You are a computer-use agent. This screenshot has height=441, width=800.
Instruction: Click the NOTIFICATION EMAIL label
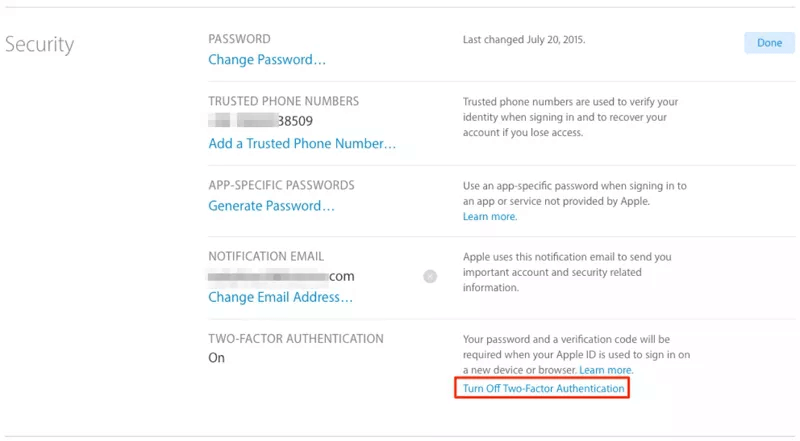266,256
